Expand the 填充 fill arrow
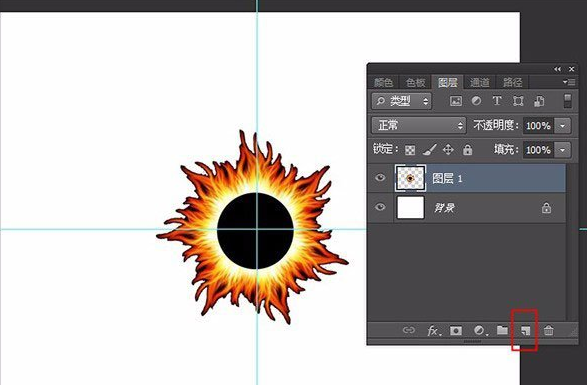Image resolution: width=587 pixels, height=385 pixels. point(562,150)
